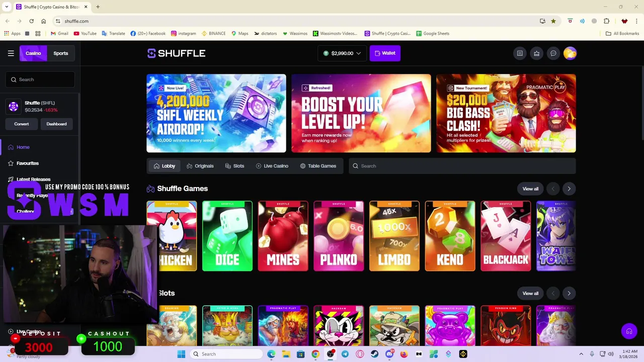The height and width of the screenshot is (362, 644).
Task: Open the Keno game thumbnail
Action: pos(450,236)
